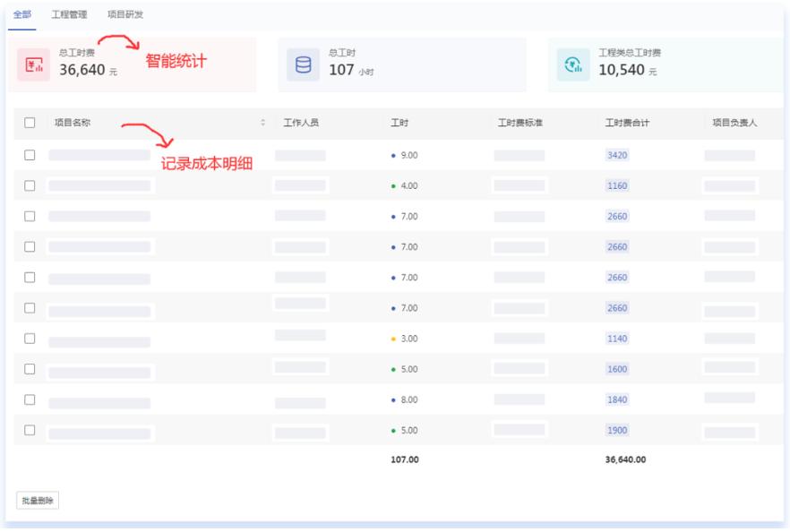The image size is (790, 532).
Task: Click the blue status dot beside 8.00
Action: 393,400
